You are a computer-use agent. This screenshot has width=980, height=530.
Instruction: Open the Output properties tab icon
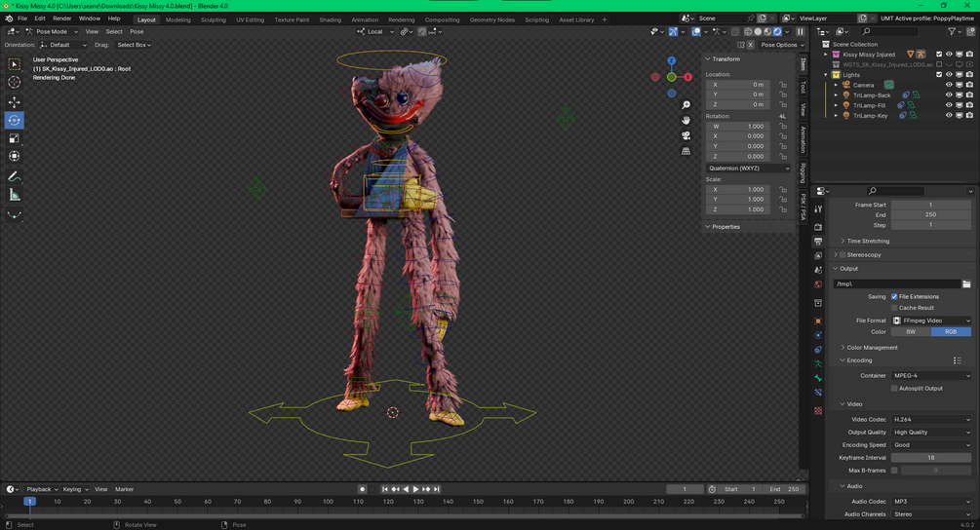(x=818, y=241)
